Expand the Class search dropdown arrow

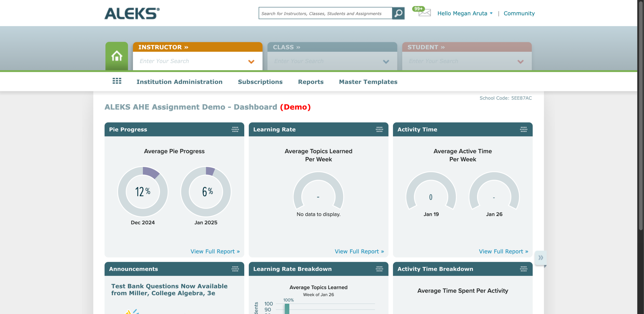386,62
